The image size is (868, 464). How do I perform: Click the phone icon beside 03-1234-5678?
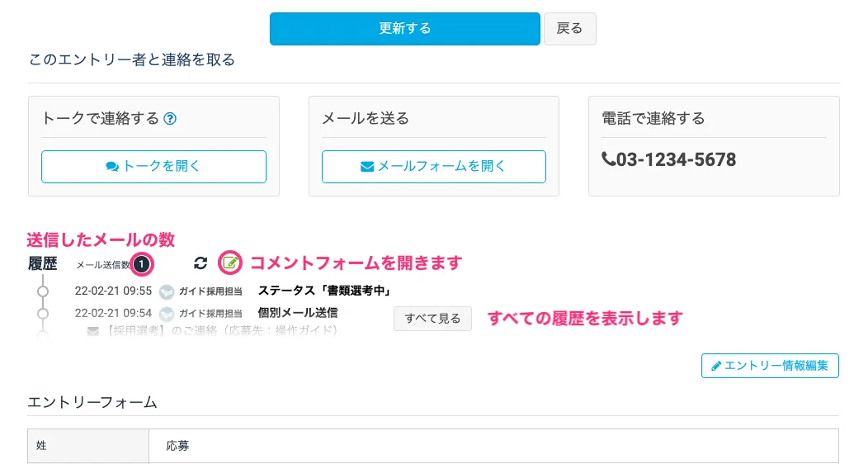[608, 159]
